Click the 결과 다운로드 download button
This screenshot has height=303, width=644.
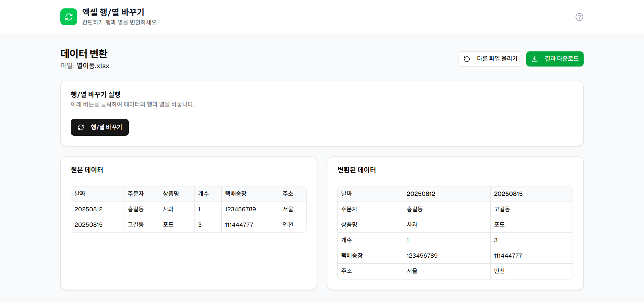click(x=554, y=59)
